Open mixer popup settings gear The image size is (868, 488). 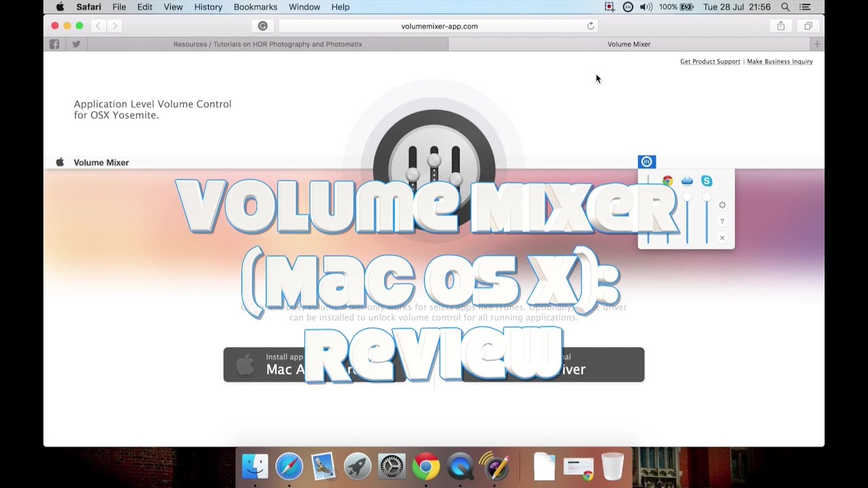722,205
